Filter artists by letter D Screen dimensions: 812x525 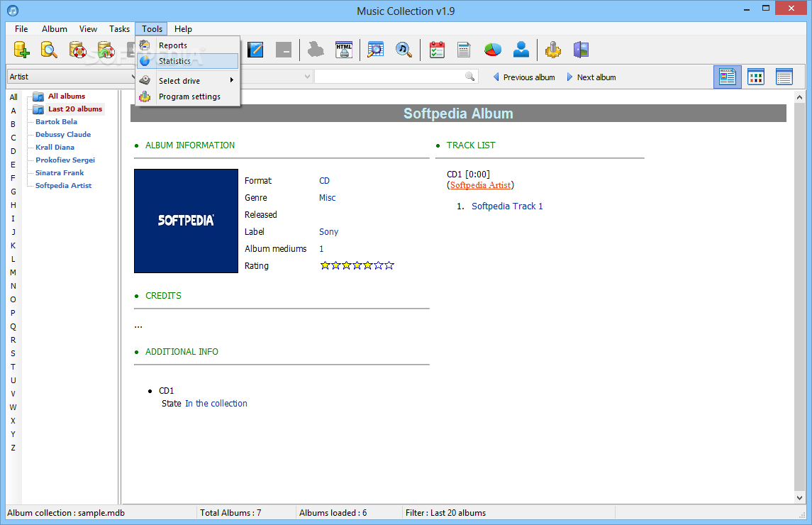(13, 151)
